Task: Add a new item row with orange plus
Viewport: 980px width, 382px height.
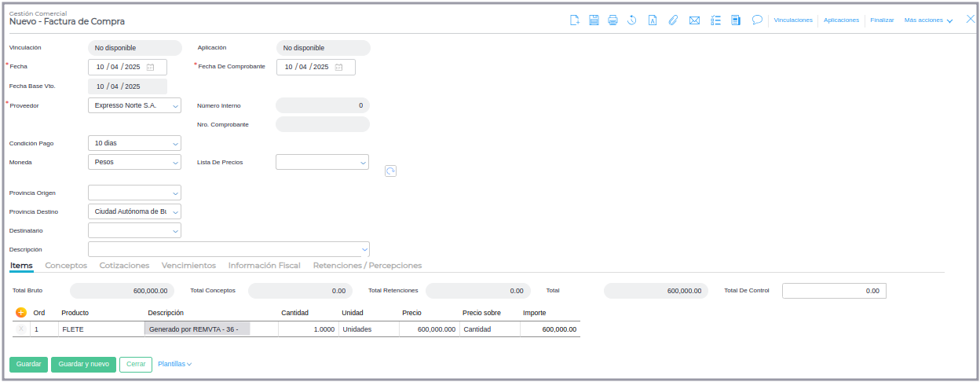Action: click(21, 312)
